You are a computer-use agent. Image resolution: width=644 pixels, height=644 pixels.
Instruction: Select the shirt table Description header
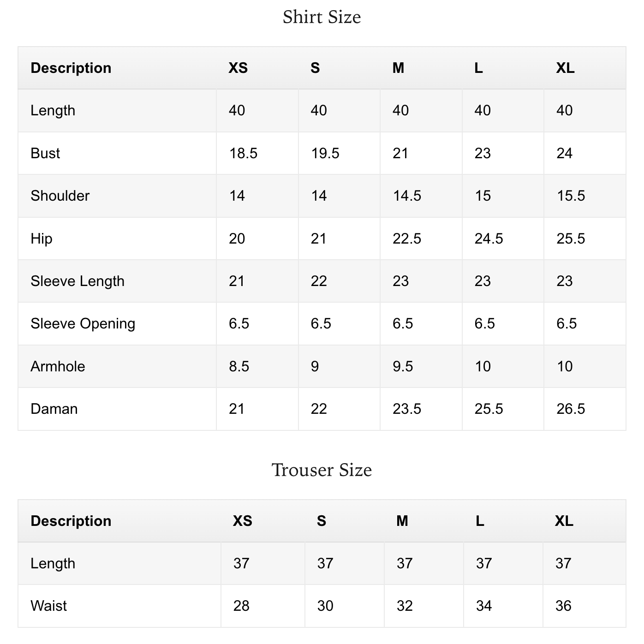tap(71, 68)
